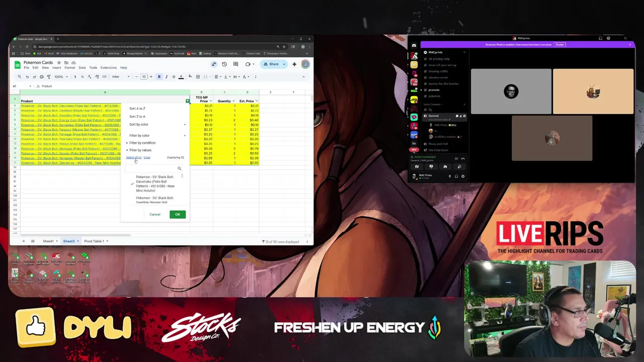Format as currency with dollar icon
Viewport: 644px width, 362px height.
tap(75, 77)
